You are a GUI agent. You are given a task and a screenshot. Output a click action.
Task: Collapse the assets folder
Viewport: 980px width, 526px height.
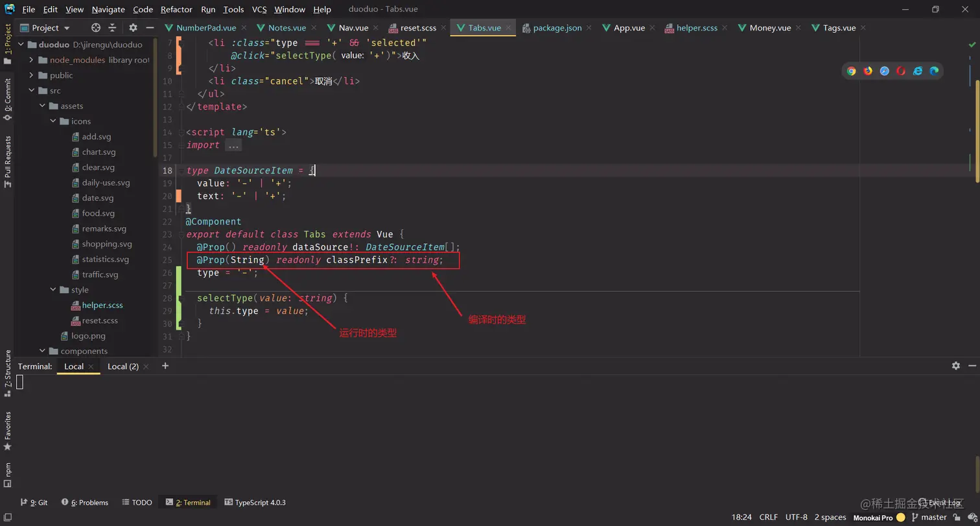point(42,106)
